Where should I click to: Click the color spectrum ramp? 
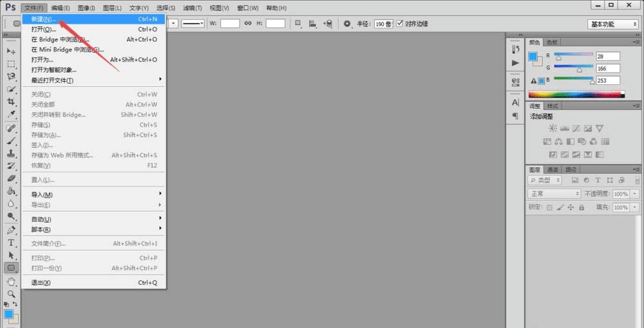pyautogui.click(x=576, y=95)
